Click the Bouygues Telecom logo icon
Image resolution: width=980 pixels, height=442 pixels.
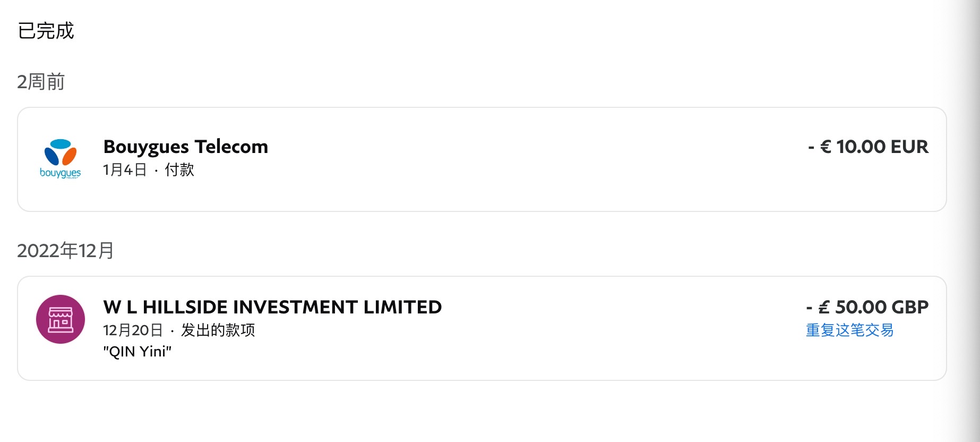[x=61, y=152]
